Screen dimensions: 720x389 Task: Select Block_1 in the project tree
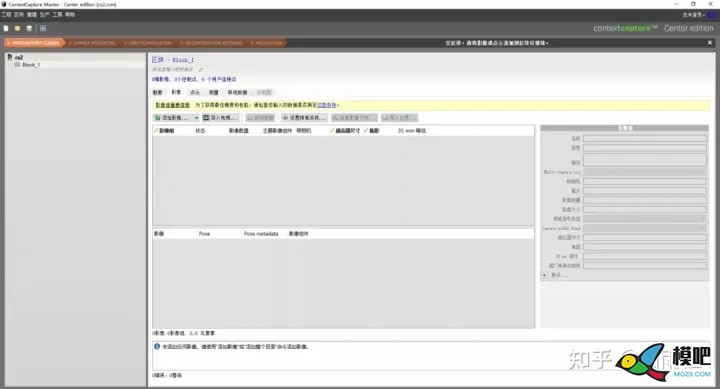pos(31,65)
